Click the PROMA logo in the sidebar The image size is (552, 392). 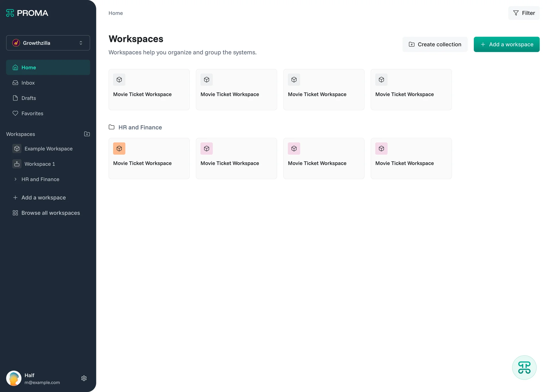(27, 13)
